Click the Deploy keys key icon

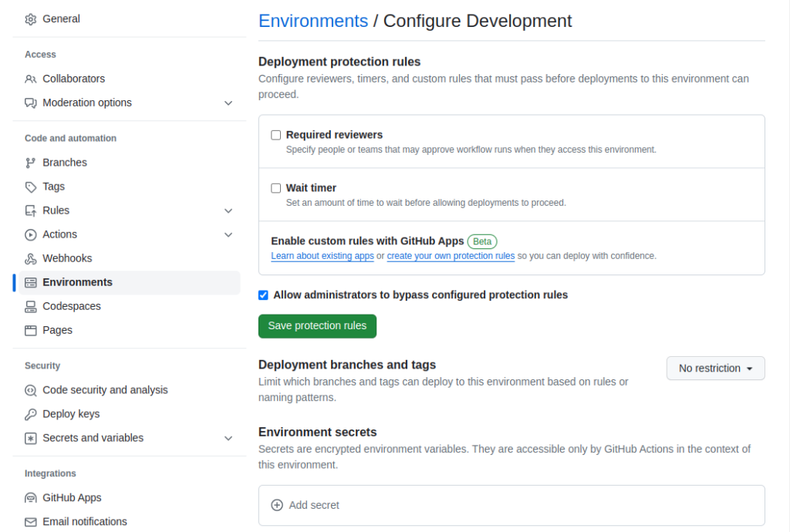point(30,413)
